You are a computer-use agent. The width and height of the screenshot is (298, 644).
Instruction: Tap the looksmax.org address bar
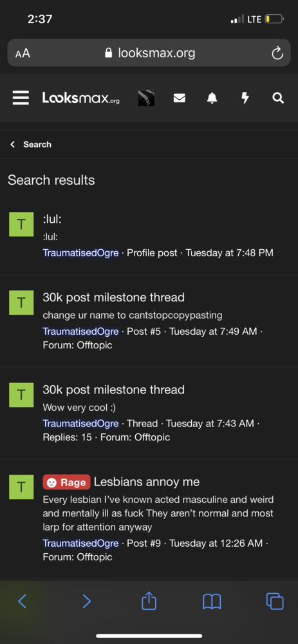pyautogui.click(x=149, y=53)
